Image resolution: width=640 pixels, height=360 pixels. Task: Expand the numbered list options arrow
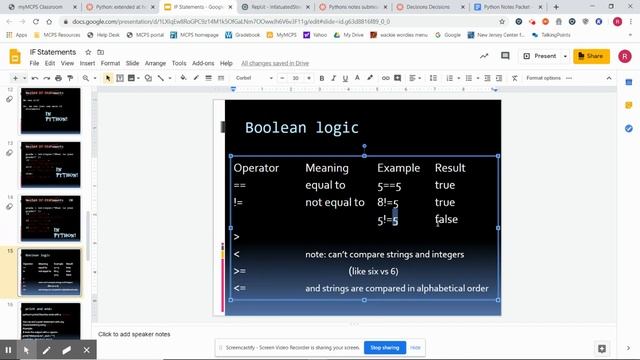point(459,78)
